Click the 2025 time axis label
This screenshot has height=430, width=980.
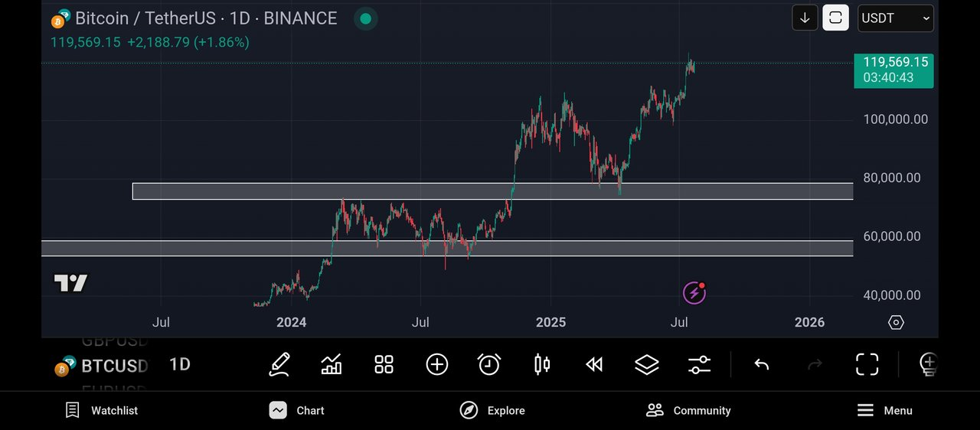tap(550, 322)
